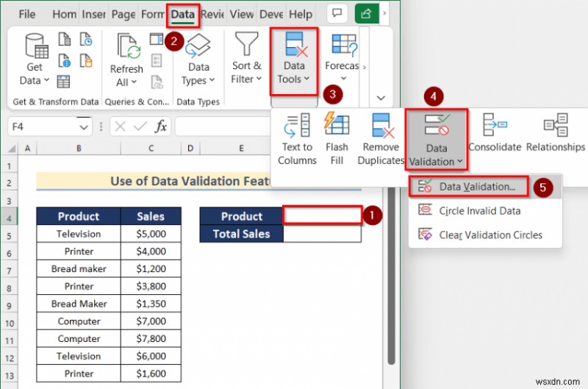Image resolution: width=588 pixels, height=389 pixels.
Task: Open the Data ribbon tab
Action: click(x=182, y=15)
